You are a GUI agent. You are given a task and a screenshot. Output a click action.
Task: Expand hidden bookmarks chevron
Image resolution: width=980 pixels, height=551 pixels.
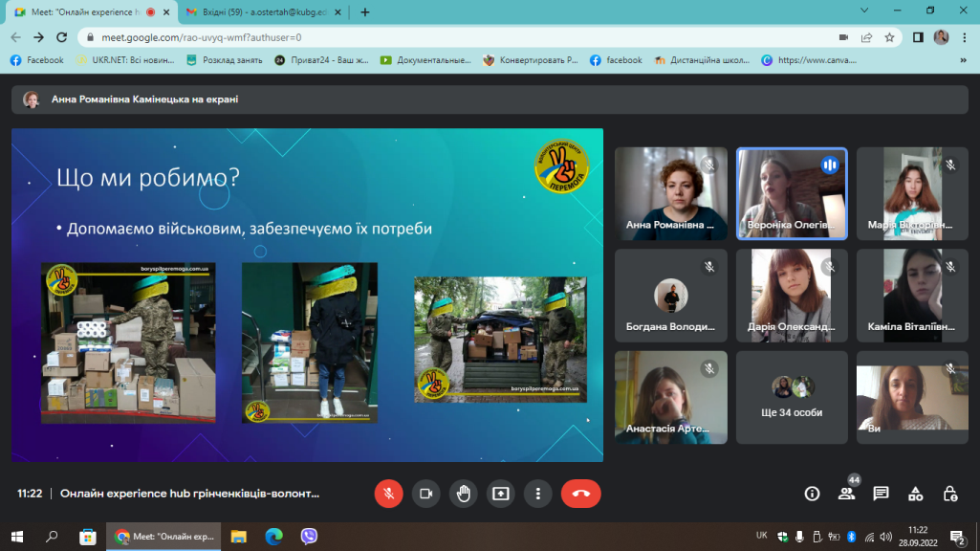click(x=963, y=60)
